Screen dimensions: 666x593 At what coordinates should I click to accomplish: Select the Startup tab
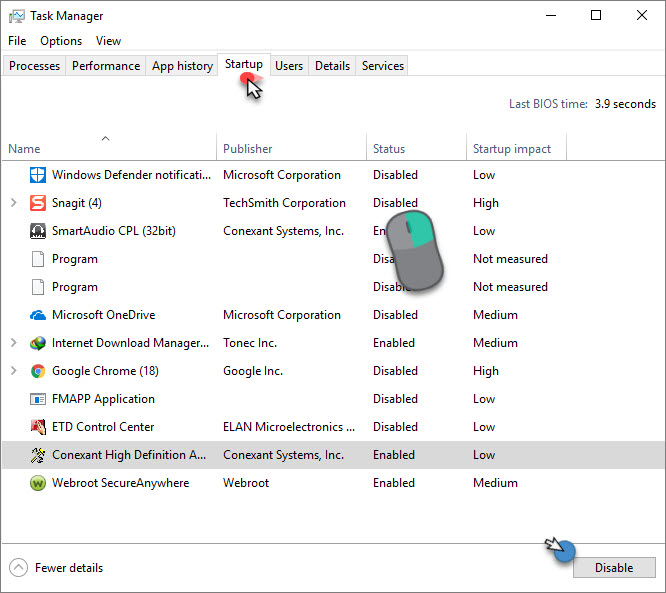244,64
